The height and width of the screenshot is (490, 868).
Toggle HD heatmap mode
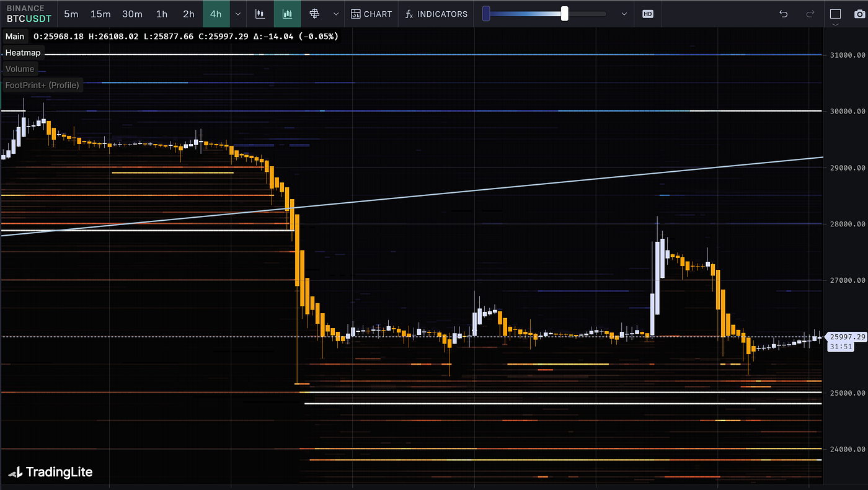[x=648, y=14]
